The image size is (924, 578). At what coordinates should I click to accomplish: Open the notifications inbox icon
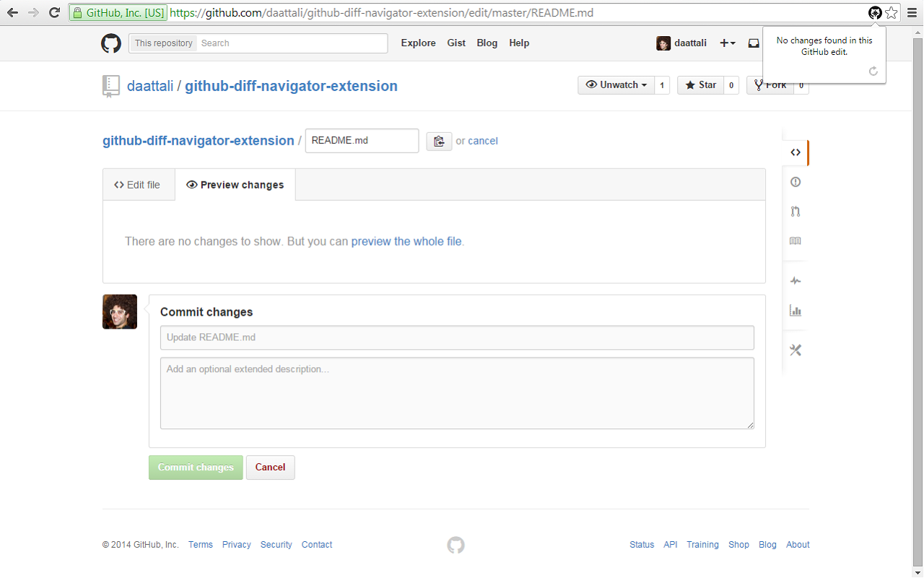754,43
